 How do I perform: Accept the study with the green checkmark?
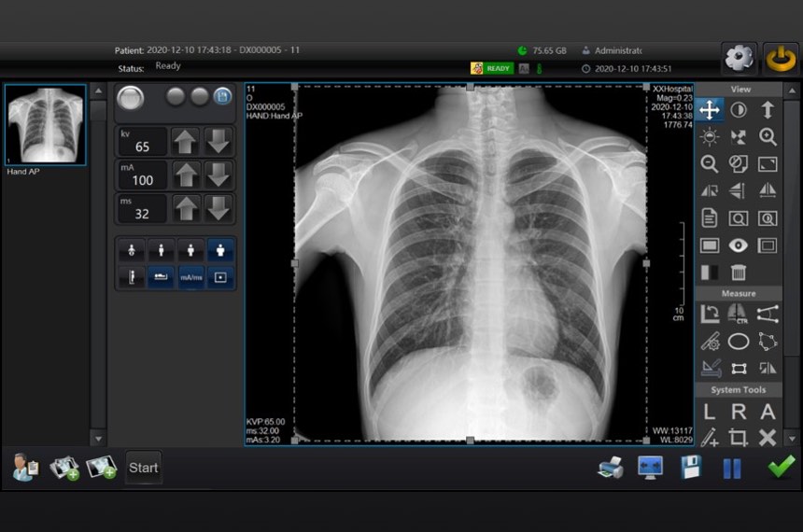pos(780,468)
